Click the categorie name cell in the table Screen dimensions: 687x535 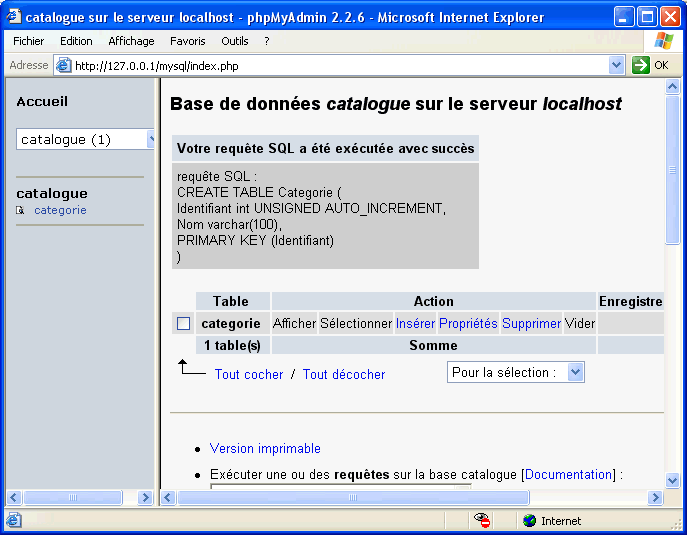coord(231,323)
